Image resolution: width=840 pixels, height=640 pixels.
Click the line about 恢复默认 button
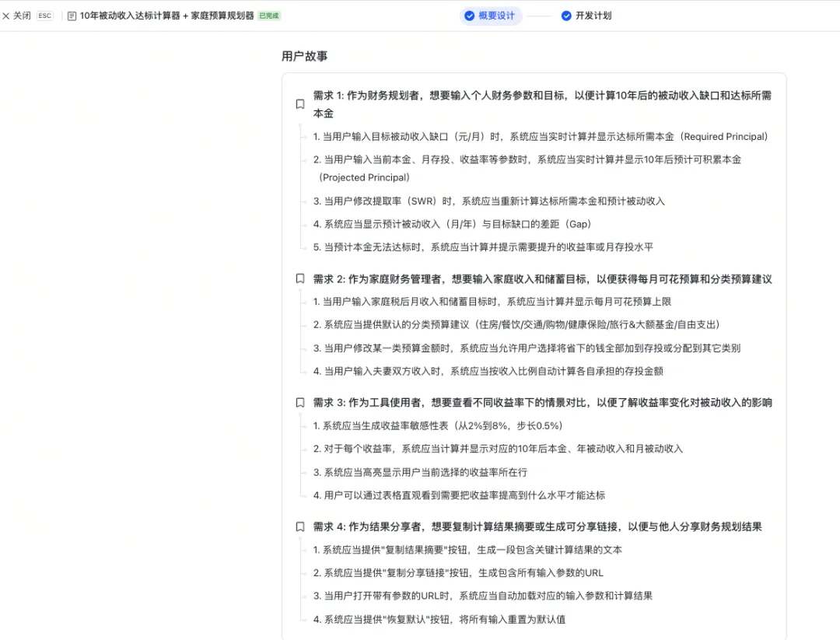click(x=439, y=620)
